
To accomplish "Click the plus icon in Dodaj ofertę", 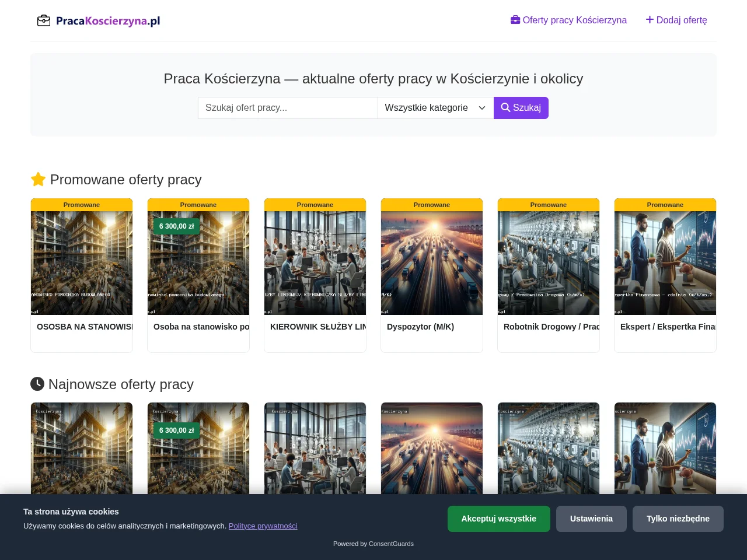I will (650, 20).
